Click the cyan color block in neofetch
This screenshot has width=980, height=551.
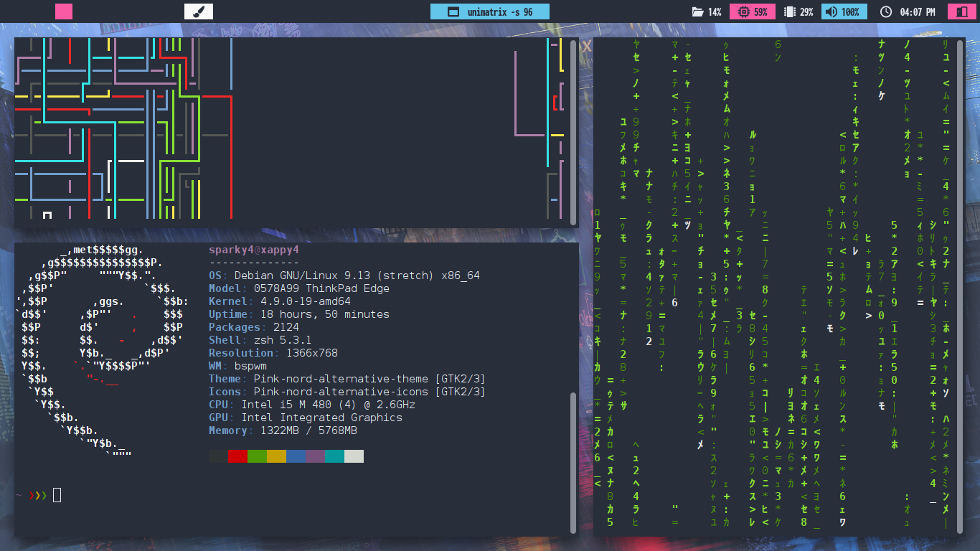coord(334,456)
